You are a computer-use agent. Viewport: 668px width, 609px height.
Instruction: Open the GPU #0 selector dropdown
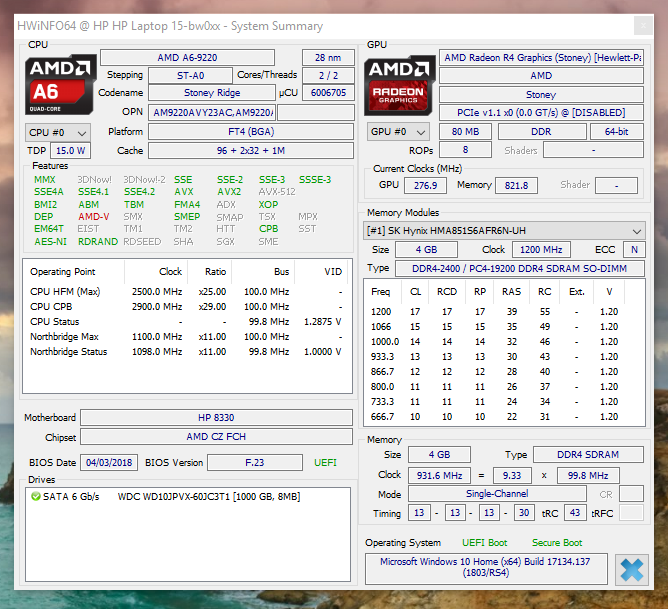[399, 132]
